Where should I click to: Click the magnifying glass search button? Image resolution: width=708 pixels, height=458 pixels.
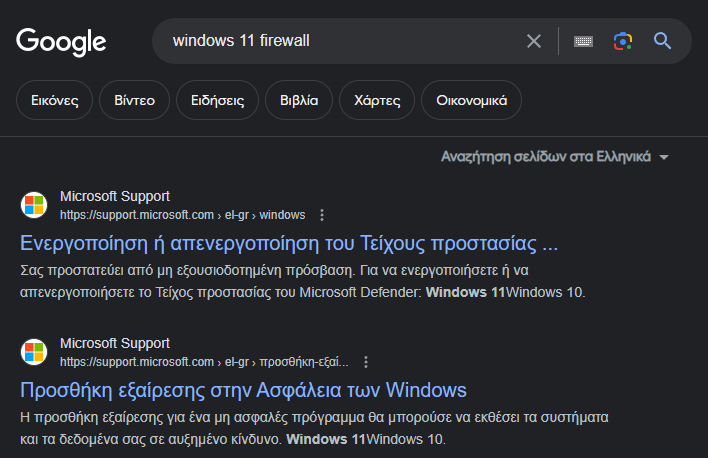662,41
